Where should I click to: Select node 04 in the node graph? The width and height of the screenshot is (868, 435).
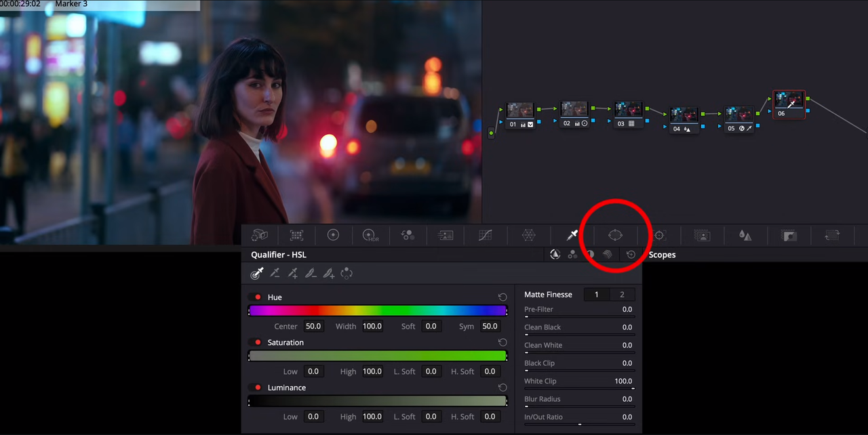684,120
